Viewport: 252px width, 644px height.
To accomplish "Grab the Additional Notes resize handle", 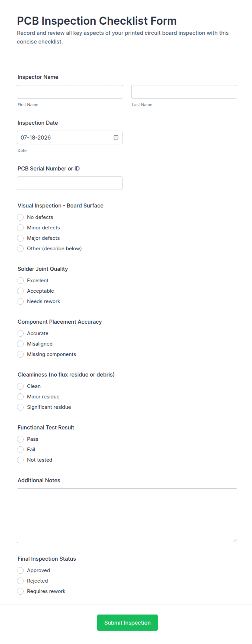I will click(x=234, y=540).
